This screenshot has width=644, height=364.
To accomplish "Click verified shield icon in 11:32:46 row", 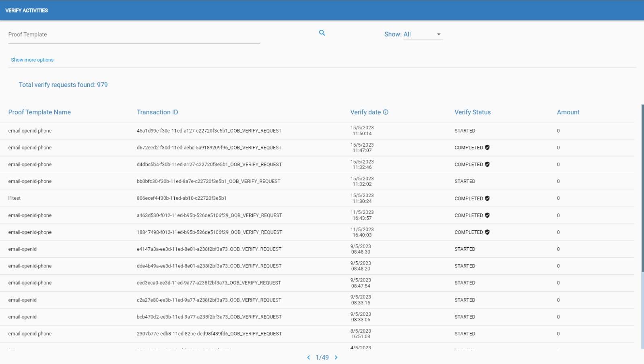I will click(487, 165).
